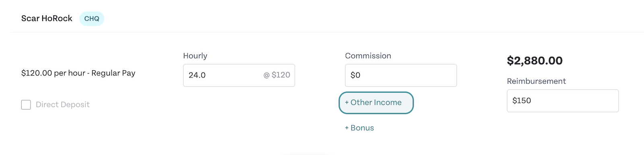Click the plus sign beside Bonus
The image size is (644, 155).
(x=347, y=128)
